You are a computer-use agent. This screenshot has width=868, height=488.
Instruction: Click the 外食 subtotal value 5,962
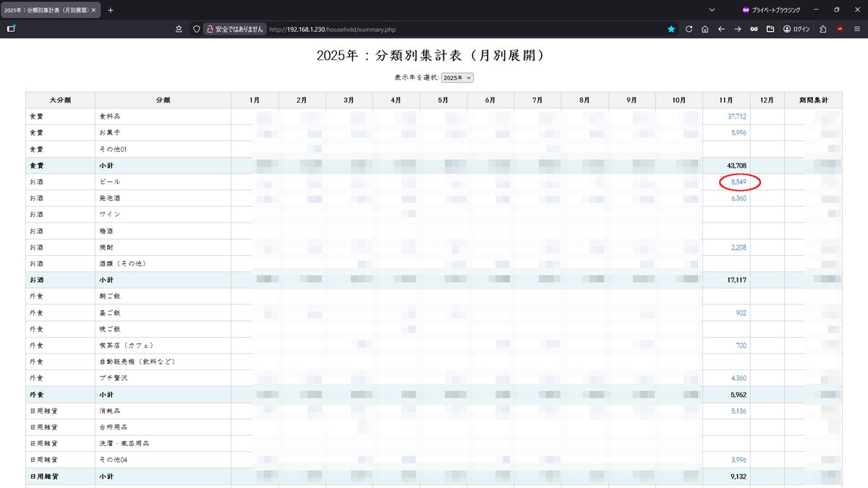click(x=737, y=395)
